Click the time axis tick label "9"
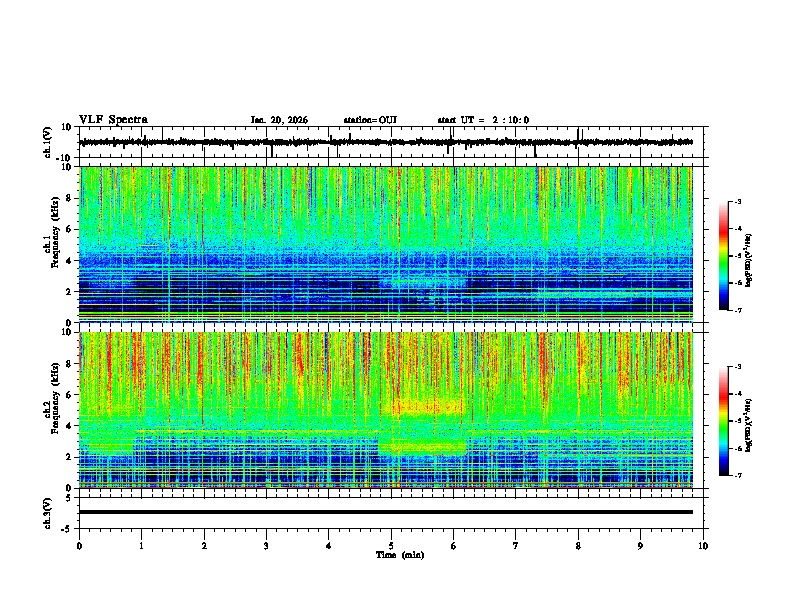 (640, 546)
